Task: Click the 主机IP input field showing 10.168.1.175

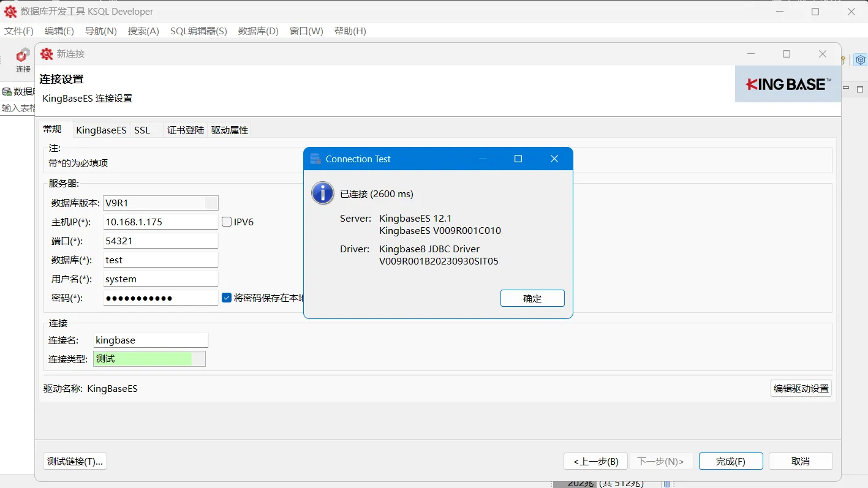Action: coord(160,222)
